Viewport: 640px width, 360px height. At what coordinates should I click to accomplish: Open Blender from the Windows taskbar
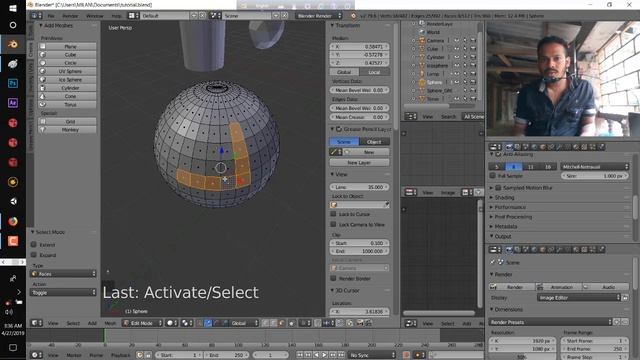pos(13,44)
